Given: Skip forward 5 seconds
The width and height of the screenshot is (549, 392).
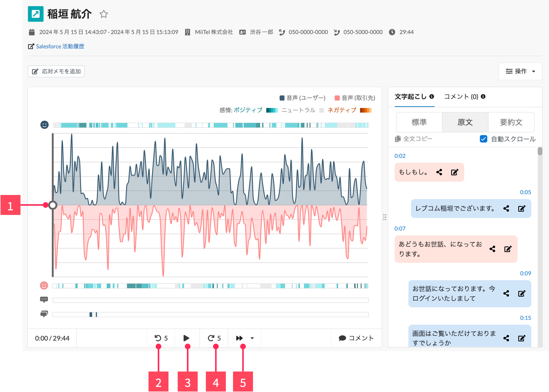Looking at the screenshot, I should tap(214, 338).
